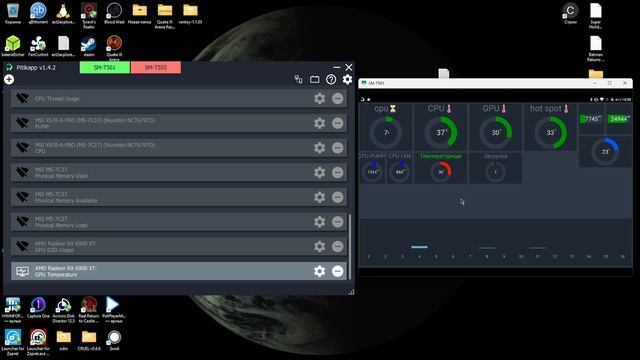Screen dimensions: 640x360
Task: Open Pitikapp settings gear in the top toolbar
Action: (x=347, y=79)
